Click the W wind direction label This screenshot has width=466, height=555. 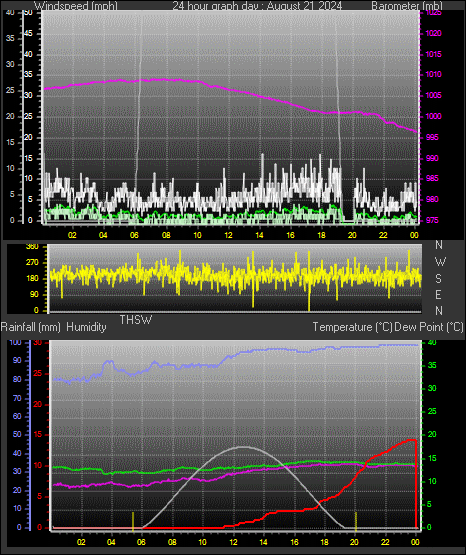440,262
